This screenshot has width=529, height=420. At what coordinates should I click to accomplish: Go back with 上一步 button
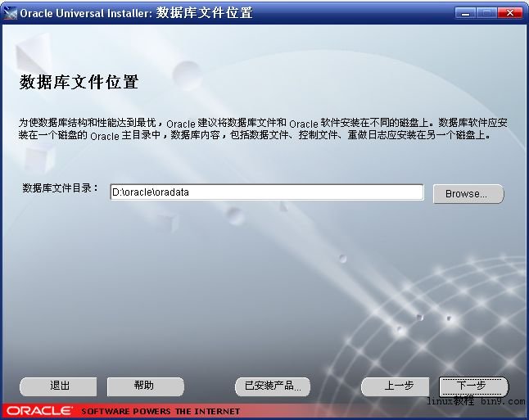pyautogui.click(x=395, y=386)
